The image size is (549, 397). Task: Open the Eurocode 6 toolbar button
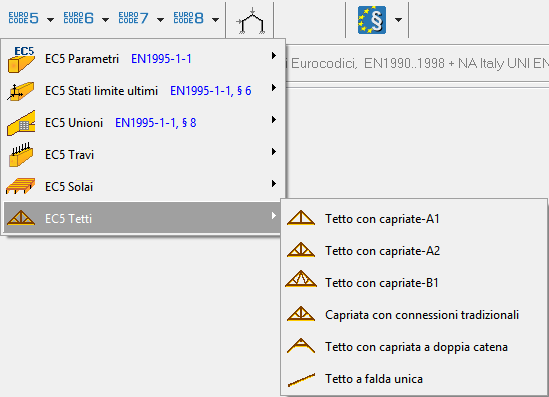tap(78, 18)
